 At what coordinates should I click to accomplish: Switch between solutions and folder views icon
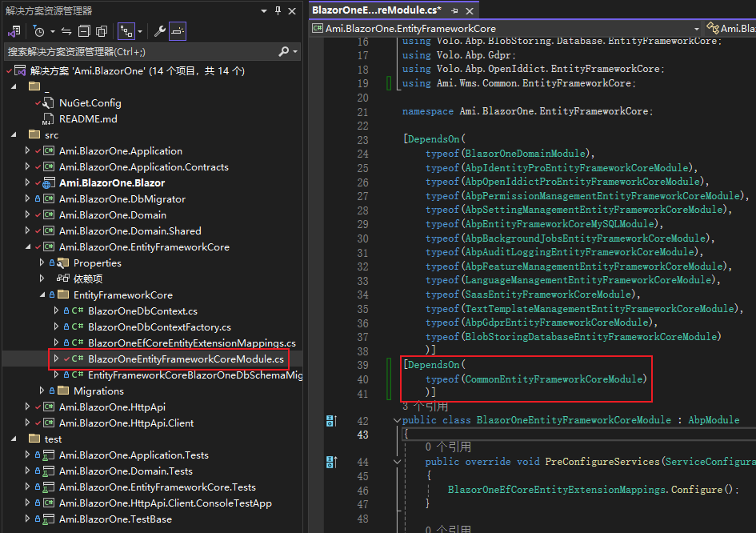pos(14,31)
